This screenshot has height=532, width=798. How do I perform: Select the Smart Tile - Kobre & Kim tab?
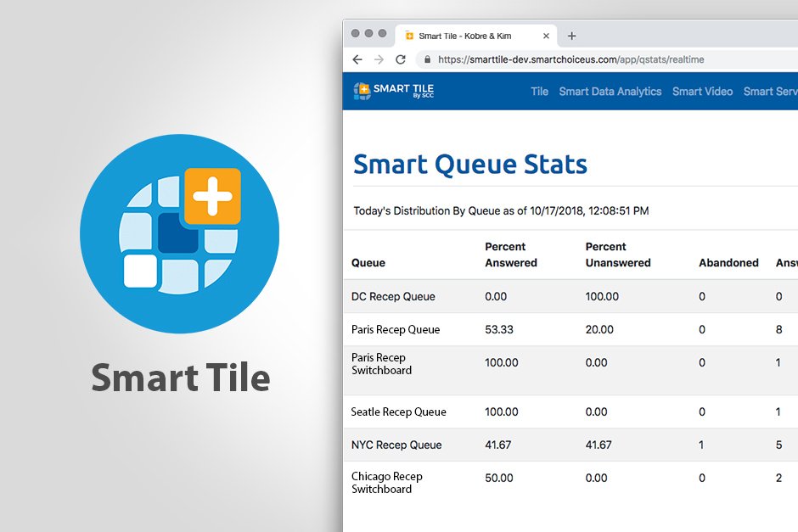click(x=476, y=36)
